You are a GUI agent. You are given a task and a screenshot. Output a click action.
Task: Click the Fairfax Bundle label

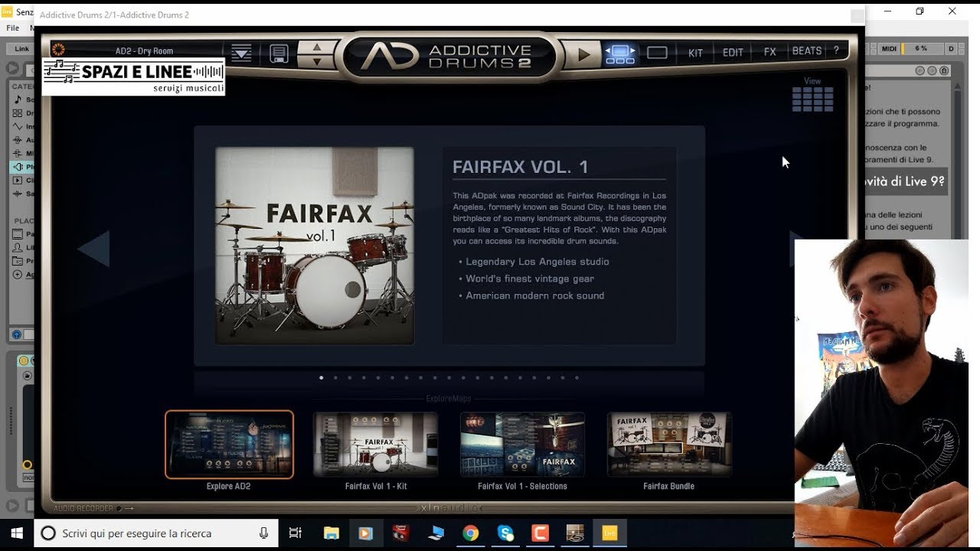669,486
